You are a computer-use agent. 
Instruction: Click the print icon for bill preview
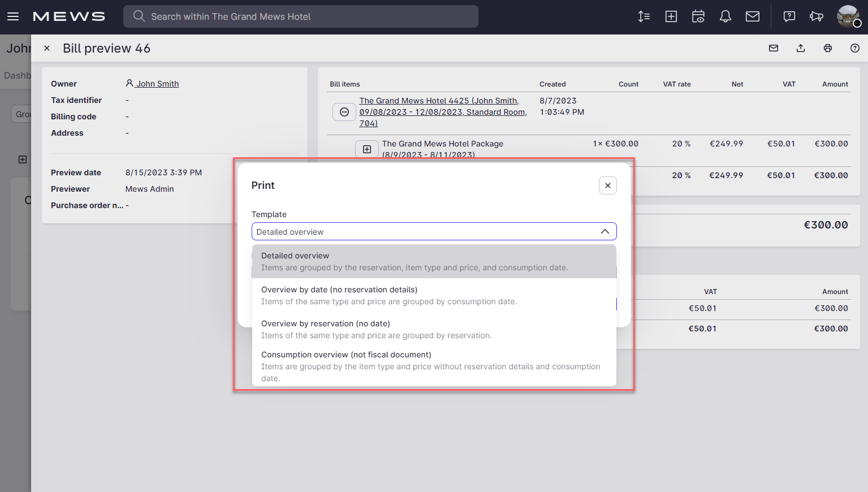coord(827,48)
